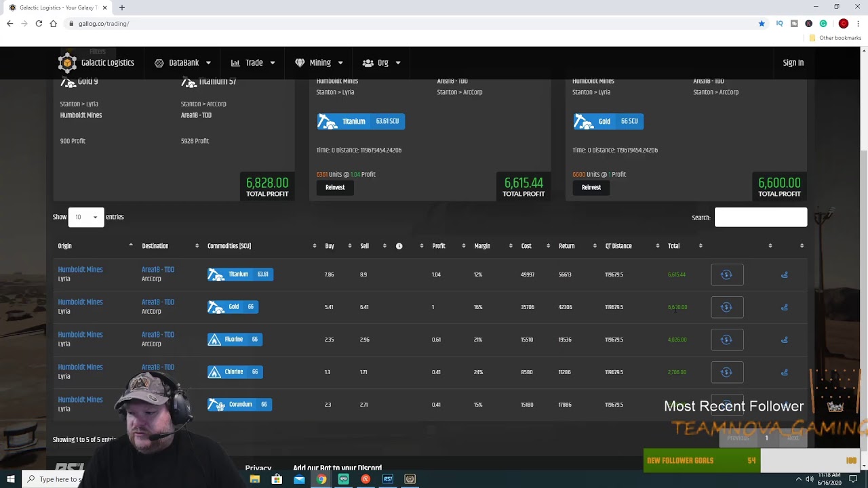Sort table by Buy column
This screenshot has height=488, width=868.
pyautogui.click(x=338, y=246)
